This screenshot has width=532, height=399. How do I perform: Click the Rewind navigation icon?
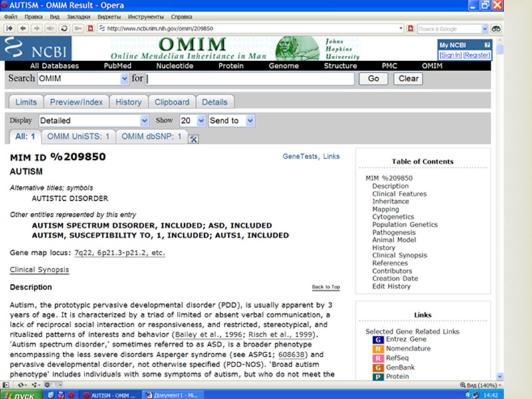click(9, 29)
